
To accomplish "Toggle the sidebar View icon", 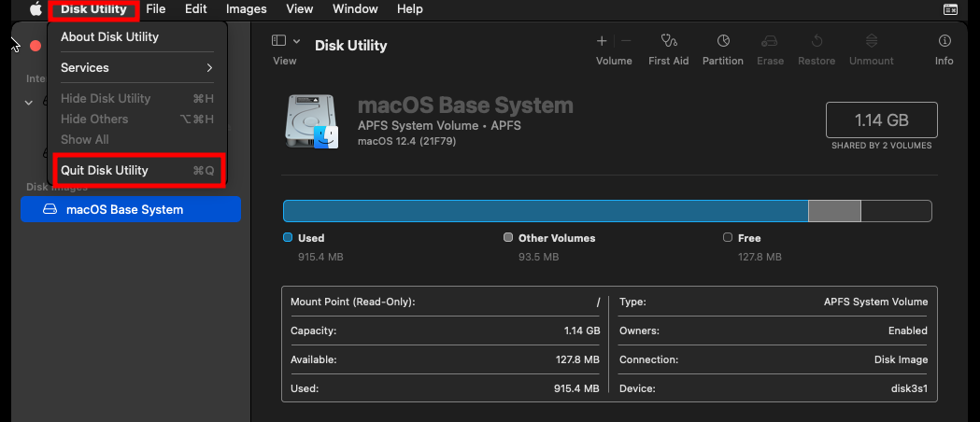I will pyautogui.click(x=278, y=40).
